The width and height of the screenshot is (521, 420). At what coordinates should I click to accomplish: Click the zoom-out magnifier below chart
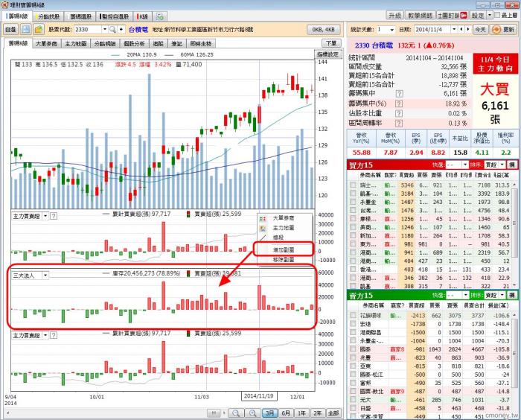click(x=236, y=413)
